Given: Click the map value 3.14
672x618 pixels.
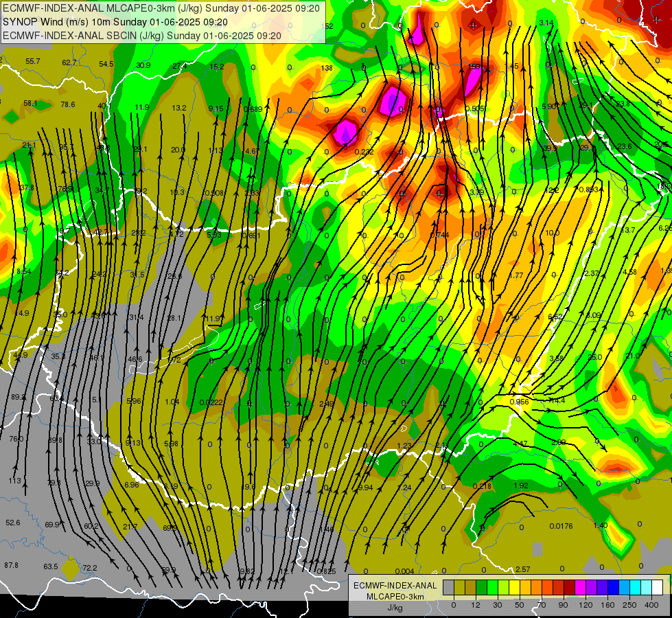Looking at the screenshot, I should click(x=546, y=23).
